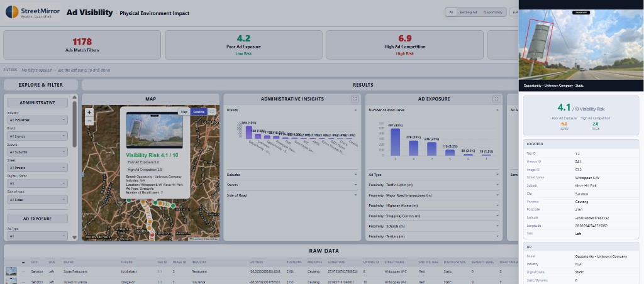This screenshot has width=644, height=284.
Task: Sort raw data by Brand column
Action: point(68,262)
